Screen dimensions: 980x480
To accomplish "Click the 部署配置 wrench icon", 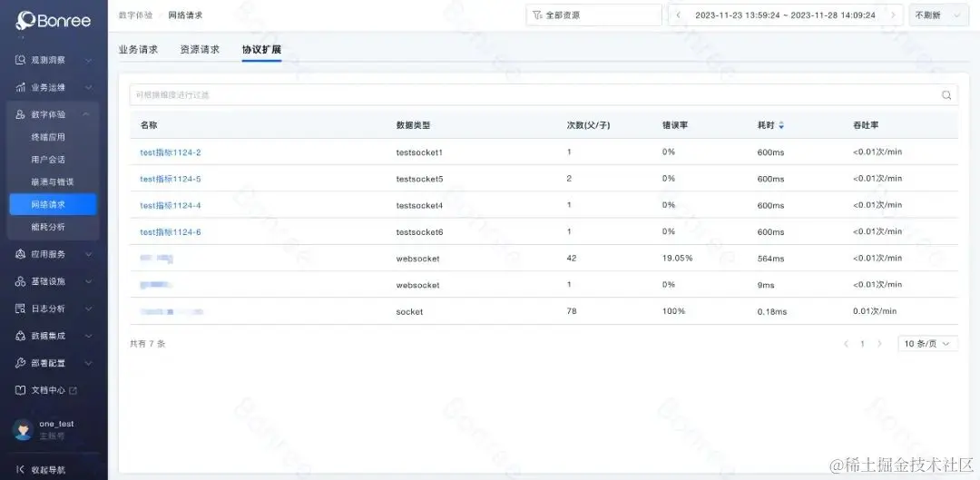I will (21, 363).
